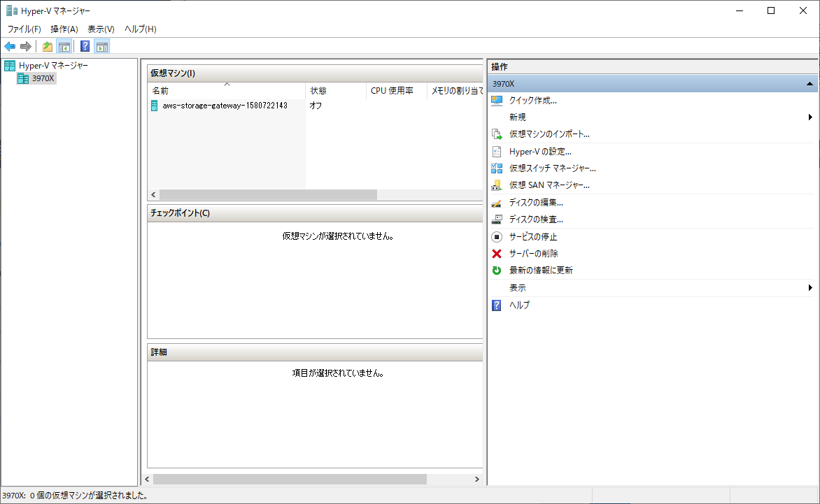The width and height of the screenshot is (820, 504).
Task: Click サーバーの削除 action
Action: [534, 254]
